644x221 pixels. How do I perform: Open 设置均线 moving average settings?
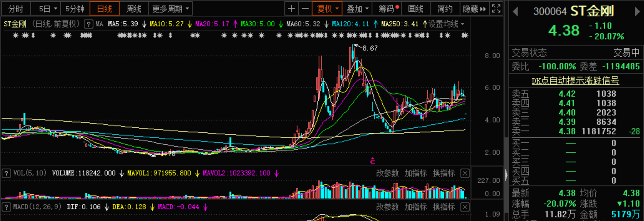click(x=446, y=24)
